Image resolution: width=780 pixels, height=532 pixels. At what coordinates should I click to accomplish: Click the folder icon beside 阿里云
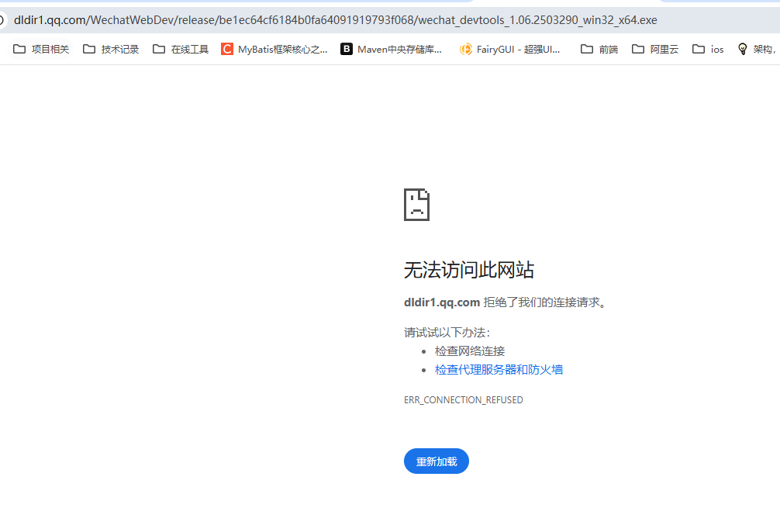pyautogui.click(x=638, y=49)
